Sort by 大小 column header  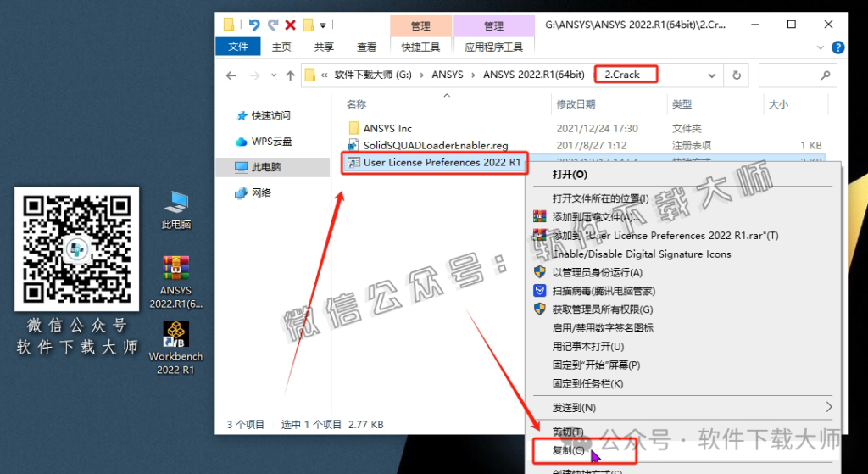pos(778,104)
